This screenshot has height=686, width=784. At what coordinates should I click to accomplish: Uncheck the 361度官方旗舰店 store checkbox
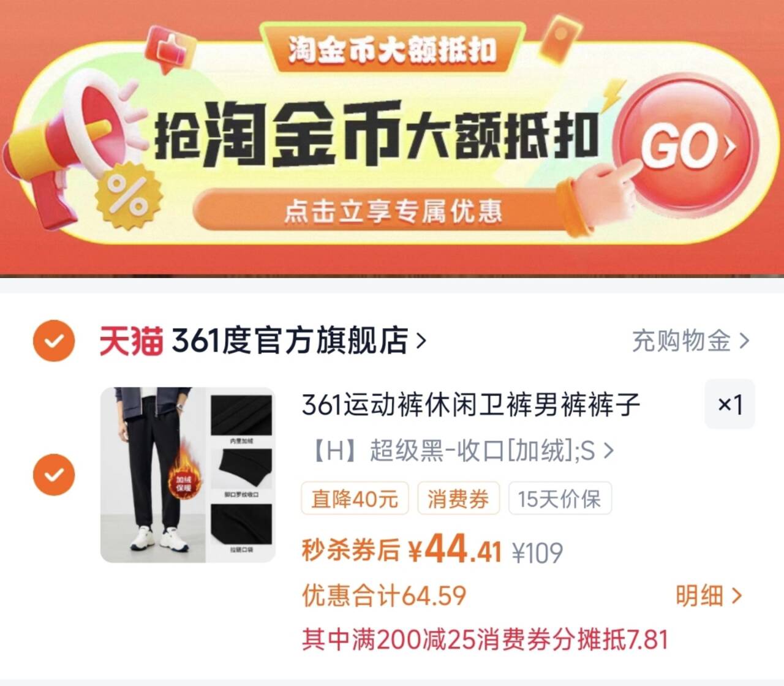(54, 340)
